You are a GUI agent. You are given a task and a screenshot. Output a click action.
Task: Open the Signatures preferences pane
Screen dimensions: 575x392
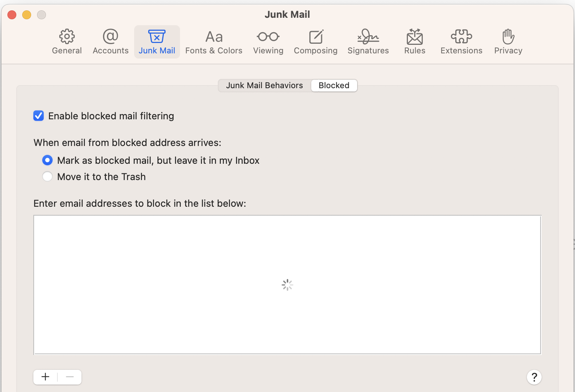click(x=368, y=41)
